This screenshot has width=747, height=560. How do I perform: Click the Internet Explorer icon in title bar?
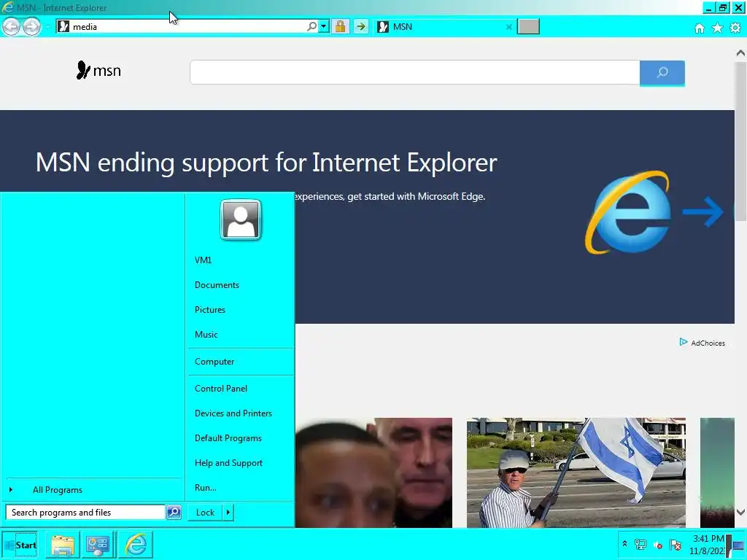7,7
